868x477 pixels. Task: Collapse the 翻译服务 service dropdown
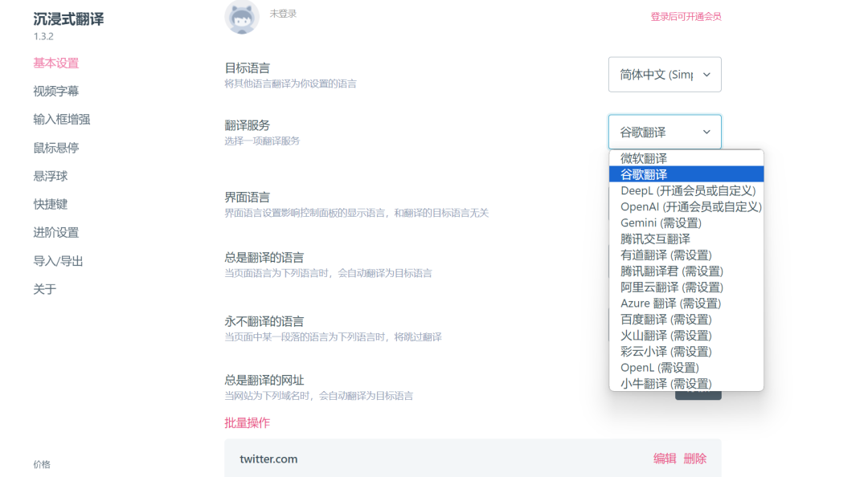pos(665,131)
